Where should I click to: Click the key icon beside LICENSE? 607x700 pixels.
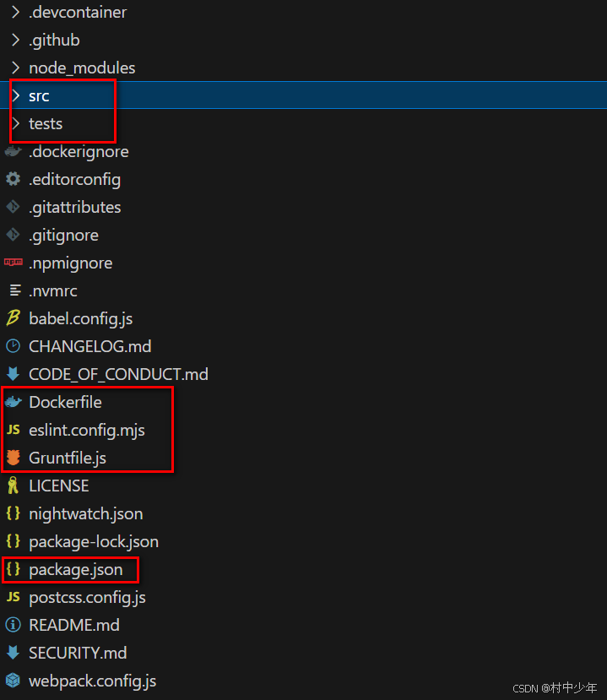pos(13,486)
